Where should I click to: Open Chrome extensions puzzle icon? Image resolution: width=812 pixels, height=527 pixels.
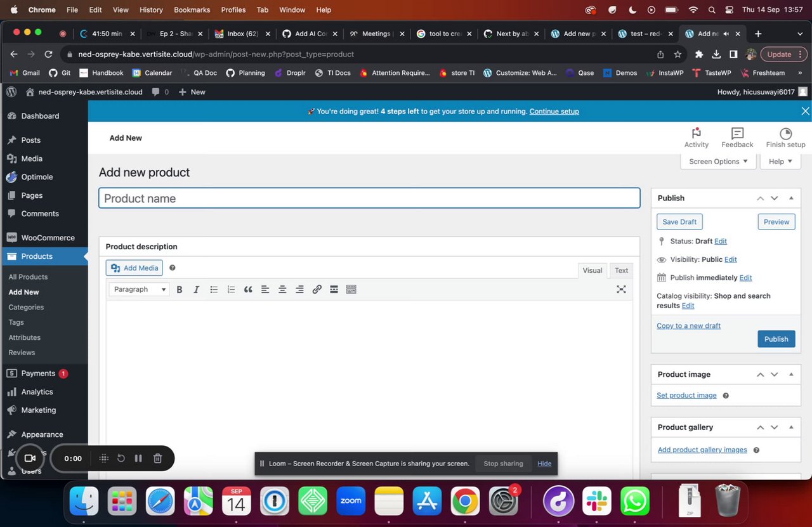point(699,55)
